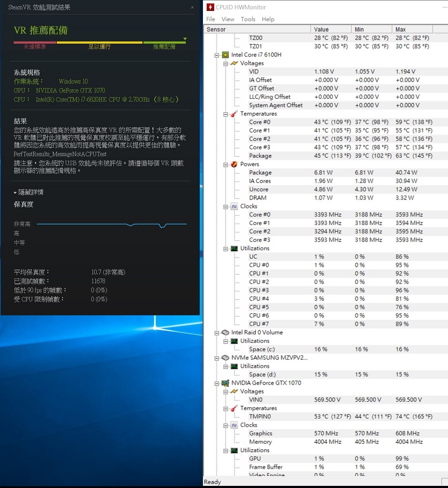The height and width of the screenshot is (488, 448).
Task: Click the Min column header
Action: 372,29
